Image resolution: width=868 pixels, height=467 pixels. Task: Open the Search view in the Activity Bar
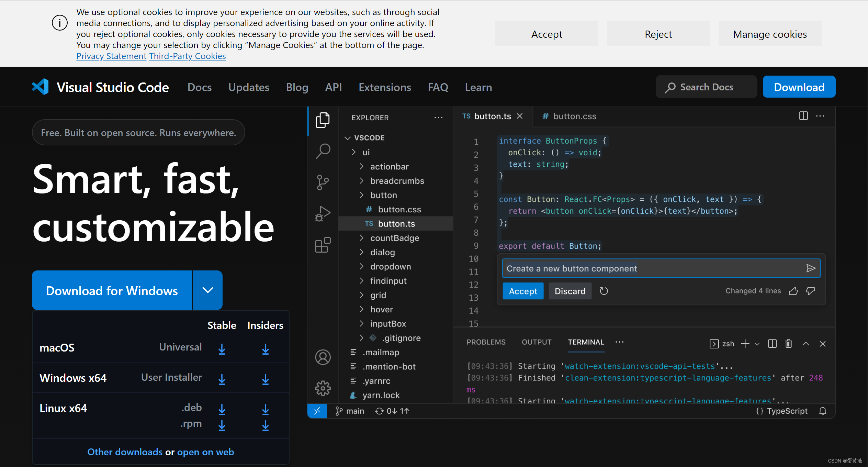point(323,151)
